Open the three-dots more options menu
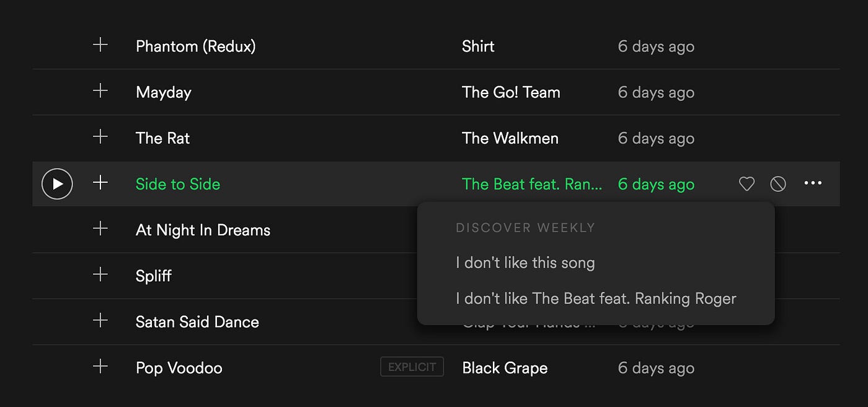 click(x=813, y=183)
